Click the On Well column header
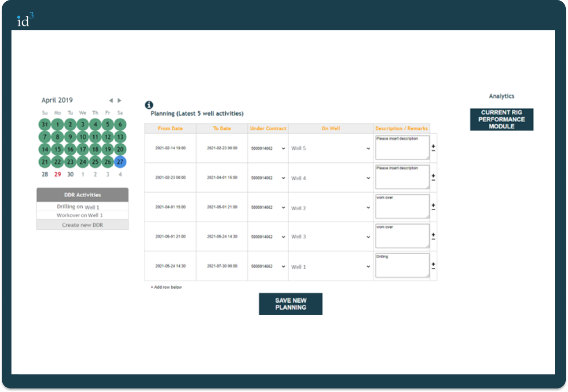568x392 pixels. (x=331, y=128)
